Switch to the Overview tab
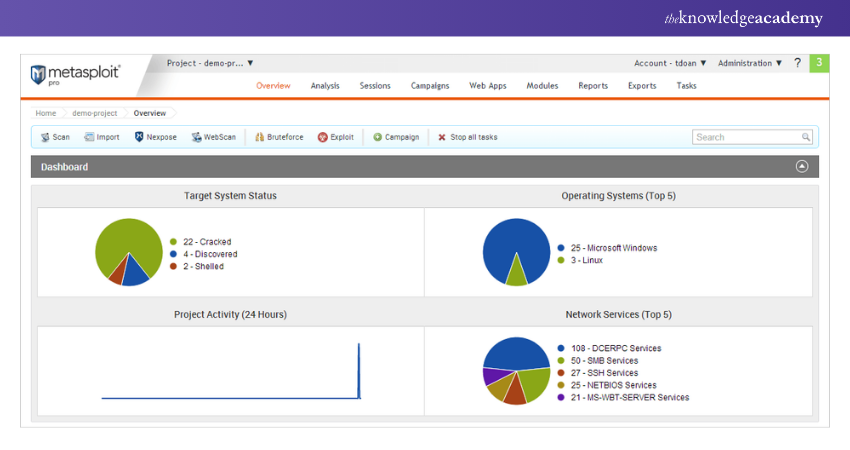The image size is (850, 450). coord(273,86)
